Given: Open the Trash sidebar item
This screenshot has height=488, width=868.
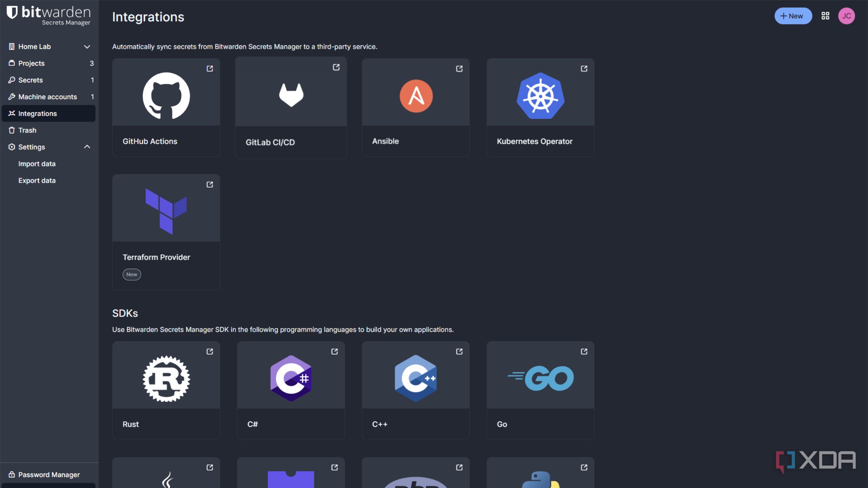Looking at the screenshot, I should coord(27,130).
